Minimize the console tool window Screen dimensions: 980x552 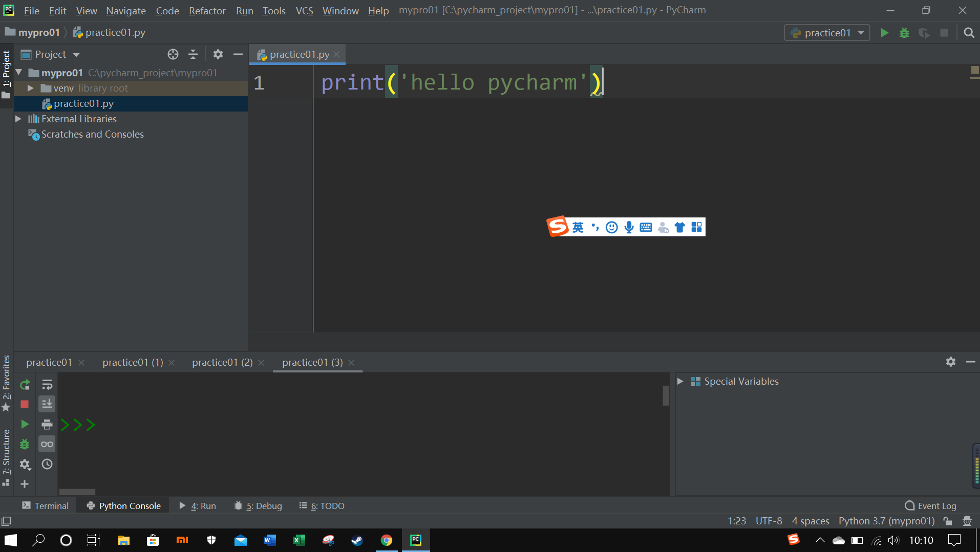tap(970, 362)
